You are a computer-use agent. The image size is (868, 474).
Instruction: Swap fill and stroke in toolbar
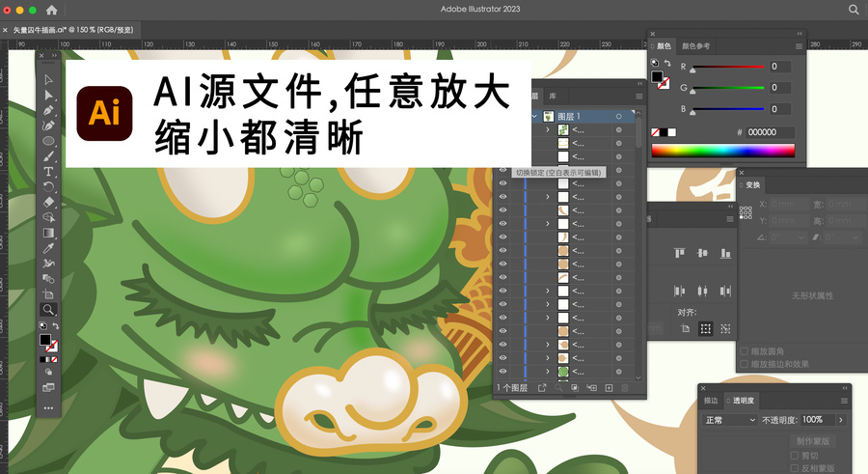[x=55, y=325]
